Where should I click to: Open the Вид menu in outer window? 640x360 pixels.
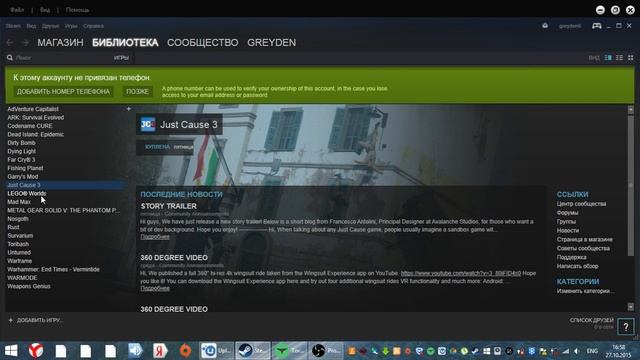click(x=45, y=10)
